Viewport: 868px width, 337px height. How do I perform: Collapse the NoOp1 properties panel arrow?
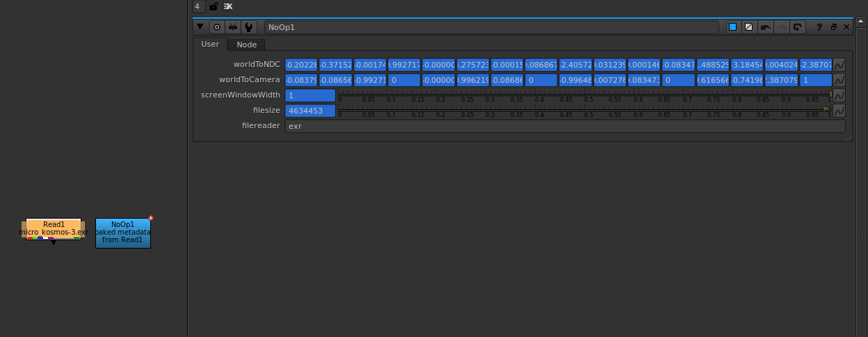click(x=200, y=27)
